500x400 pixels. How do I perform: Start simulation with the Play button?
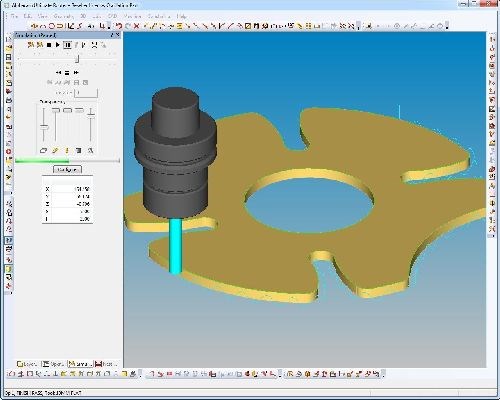coord(58,45)
